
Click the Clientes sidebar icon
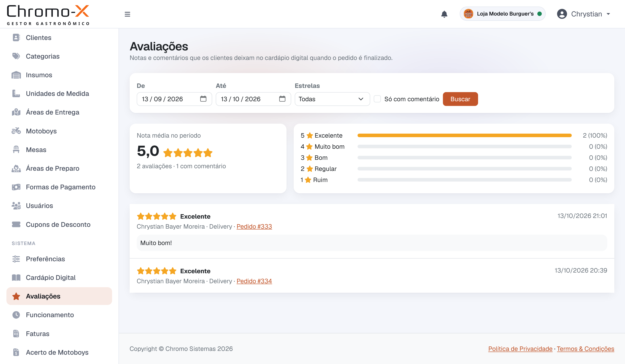point(16,38)
